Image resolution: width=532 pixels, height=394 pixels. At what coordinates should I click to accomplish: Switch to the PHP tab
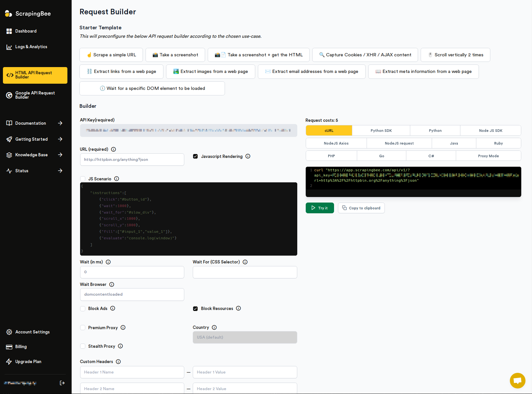[x=331, y=156]
